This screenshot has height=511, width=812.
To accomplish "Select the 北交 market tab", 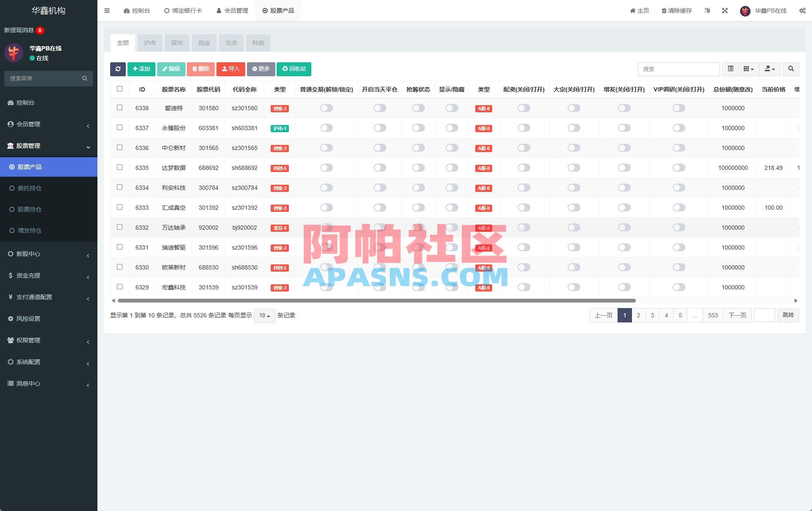I will (231, 43).
